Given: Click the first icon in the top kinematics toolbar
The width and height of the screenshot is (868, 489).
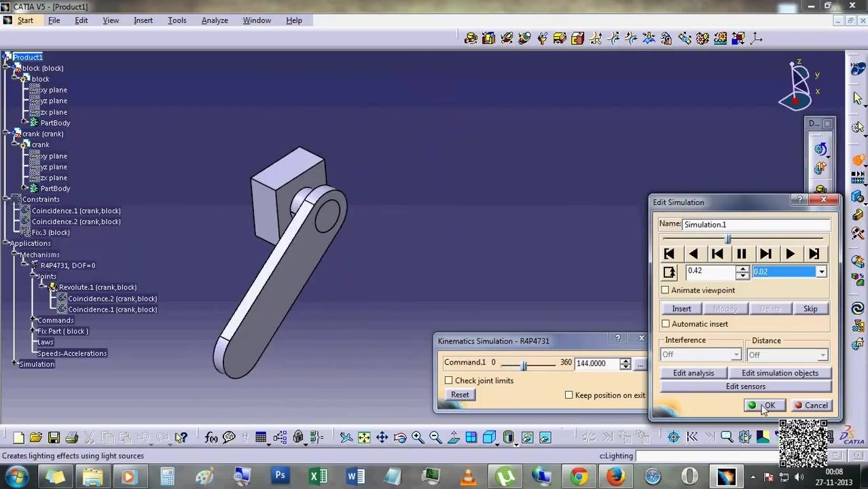Looking at the screenshot, I should click(x=471, y=39).
